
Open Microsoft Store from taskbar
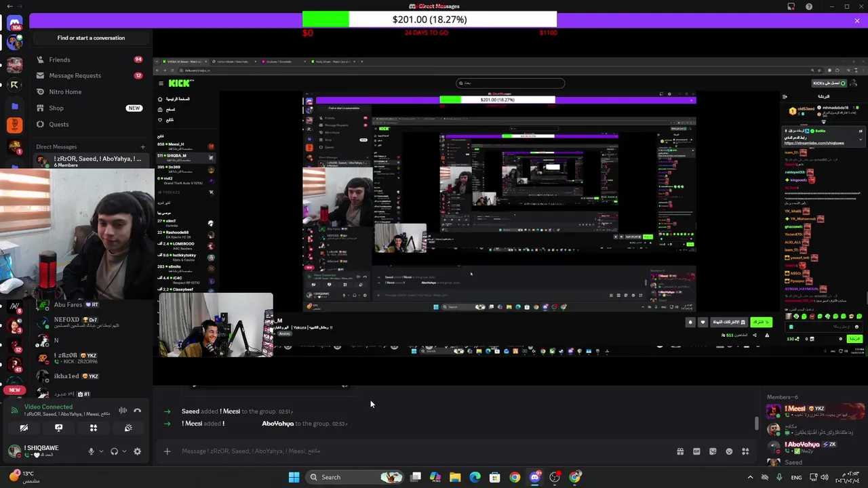click(x=494, y=477)
